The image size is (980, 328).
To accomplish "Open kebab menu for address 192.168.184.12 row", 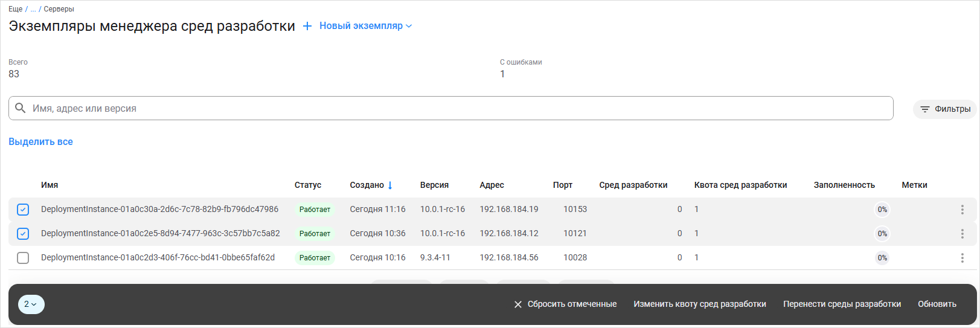I will [962, 234].
